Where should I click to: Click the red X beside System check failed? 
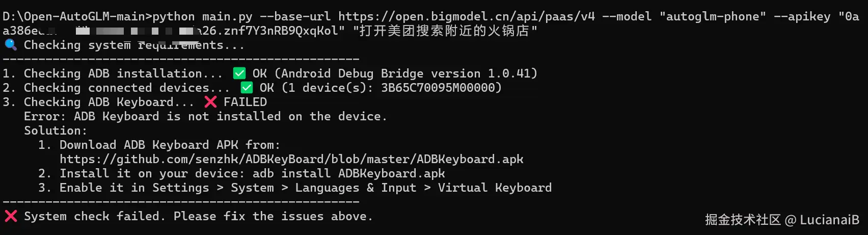click(11, 216)
